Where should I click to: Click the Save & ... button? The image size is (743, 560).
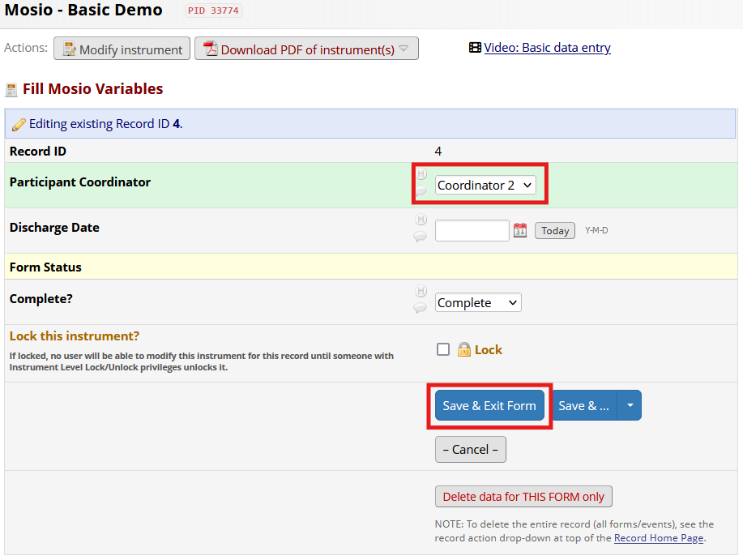tap(584, 405)
